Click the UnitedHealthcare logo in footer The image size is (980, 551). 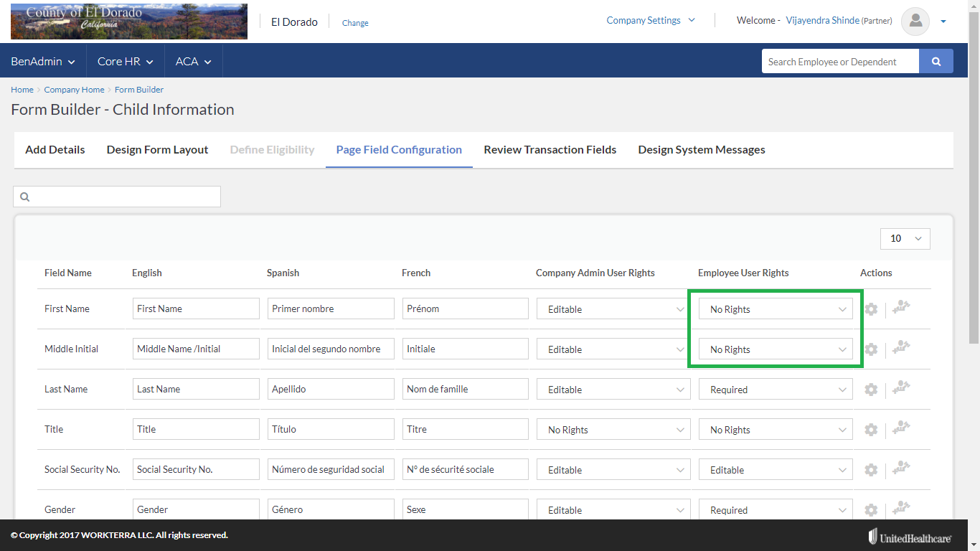pos(910,536)
